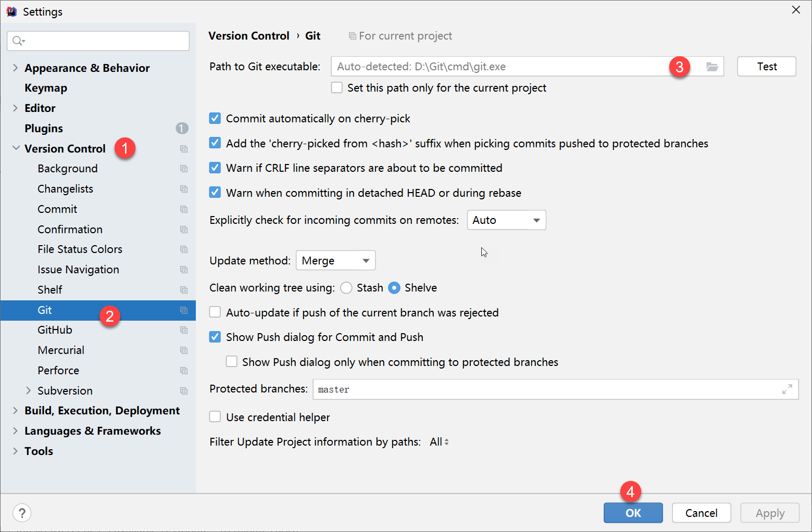Close the Settings dialog window

pos(796,10)
